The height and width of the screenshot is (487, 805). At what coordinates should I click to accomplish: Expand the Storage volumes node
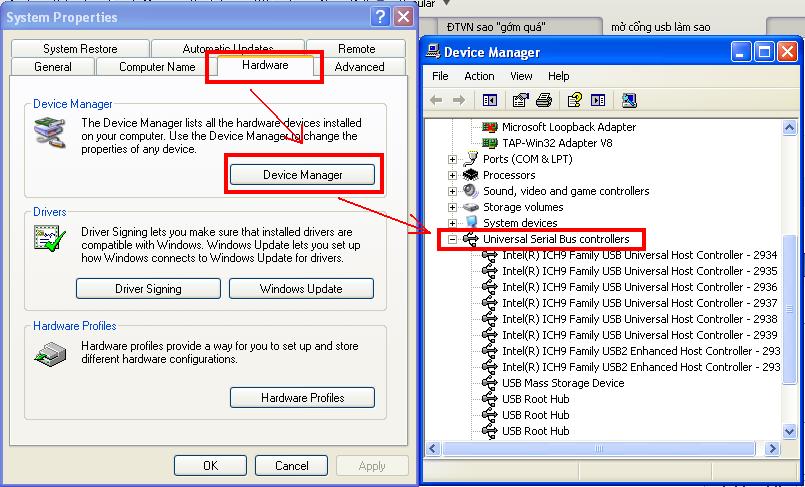tap(452, 208)
